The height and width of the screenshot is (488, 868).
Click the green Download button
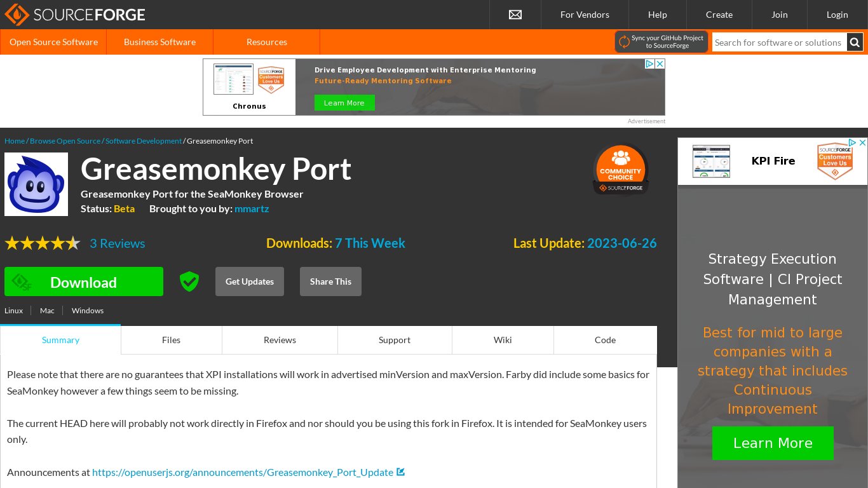[84, 281]
